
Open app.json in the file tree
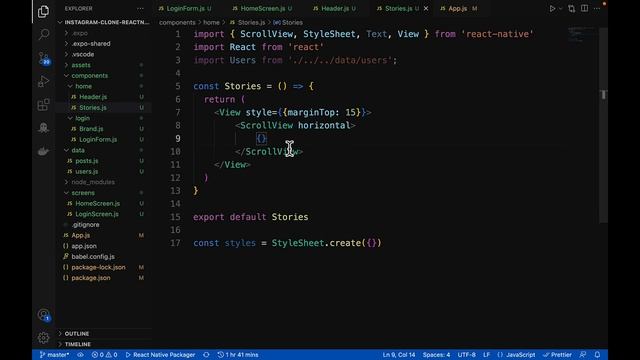coord(84,246)
